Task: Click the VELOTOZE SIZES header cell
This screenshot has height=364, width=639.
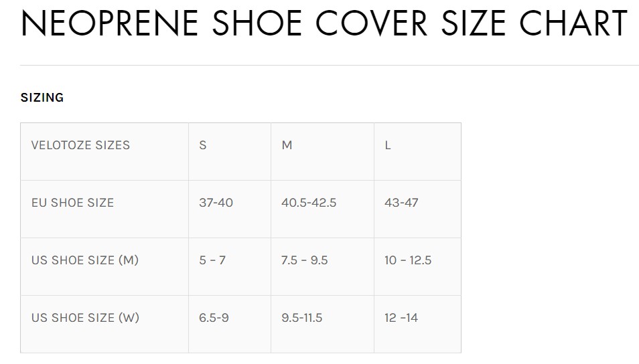Action: (x=80, y=145)
